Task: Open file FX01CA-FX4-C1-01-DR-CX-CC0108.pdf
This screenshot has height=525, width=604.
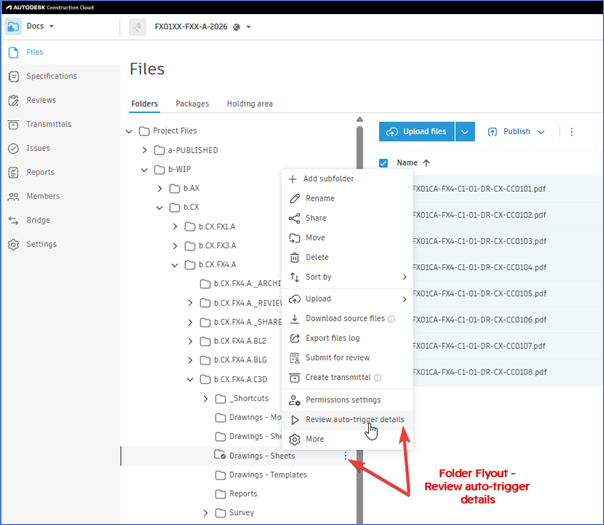Action: click(479, 372)
